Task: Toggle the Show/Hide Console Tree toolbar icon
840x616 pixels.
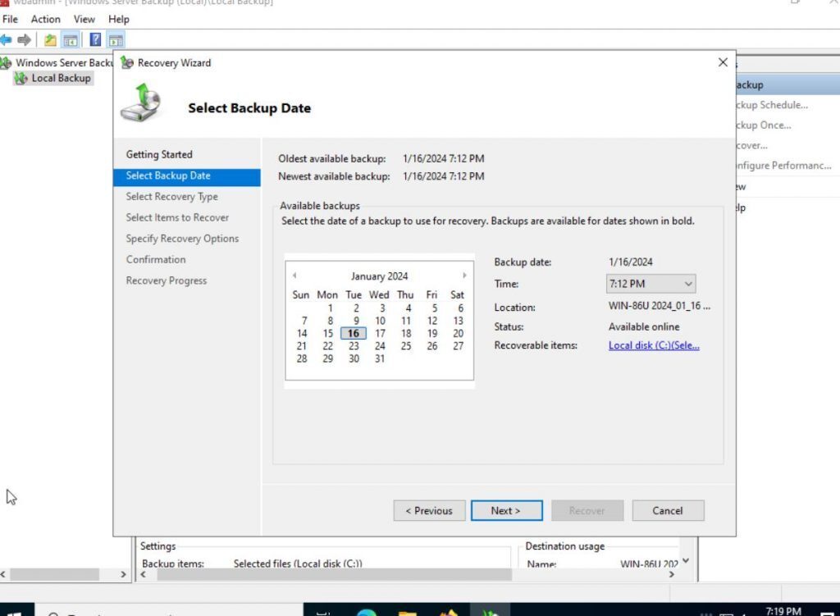Action: [x=71, y=39]
